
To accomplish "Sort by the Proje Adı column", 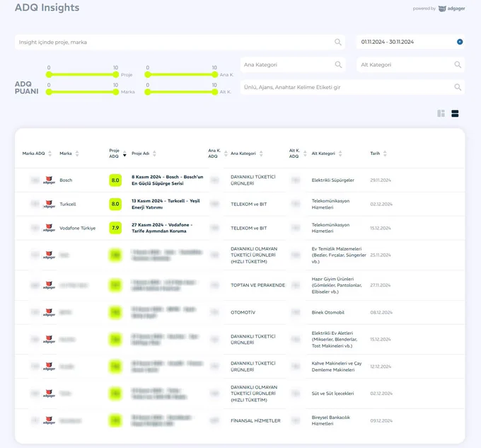I will point(154,154).
